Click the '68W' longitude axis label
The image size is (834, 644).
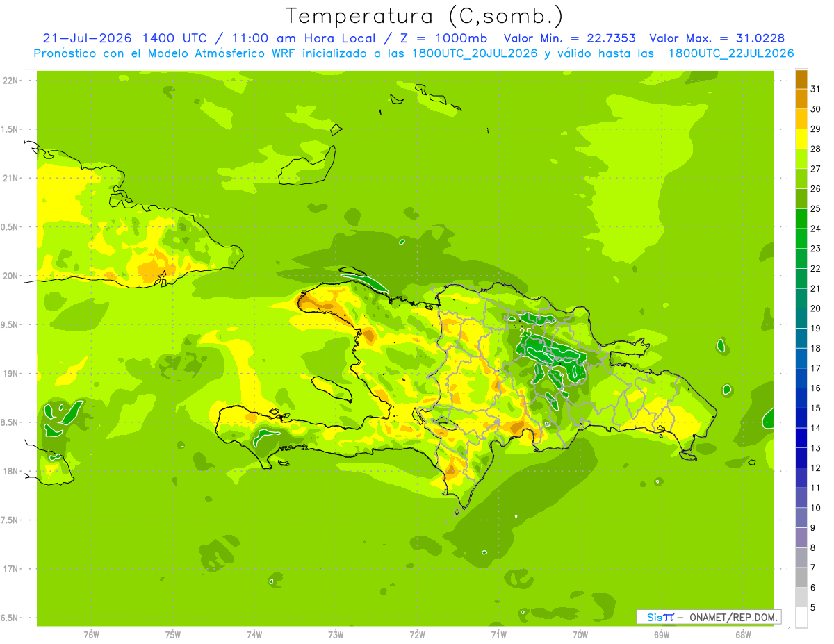click(x=743, y=635)
